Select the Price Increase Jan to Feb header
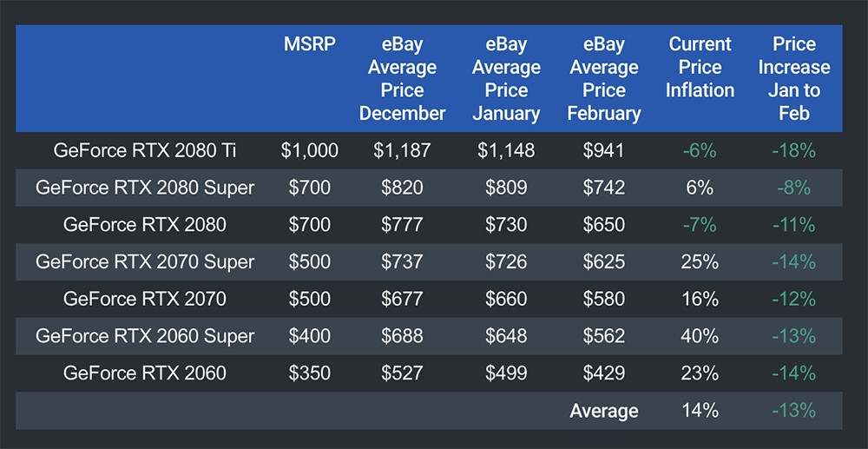This screenshot has width=868, height=449. [x=793, y=79]
